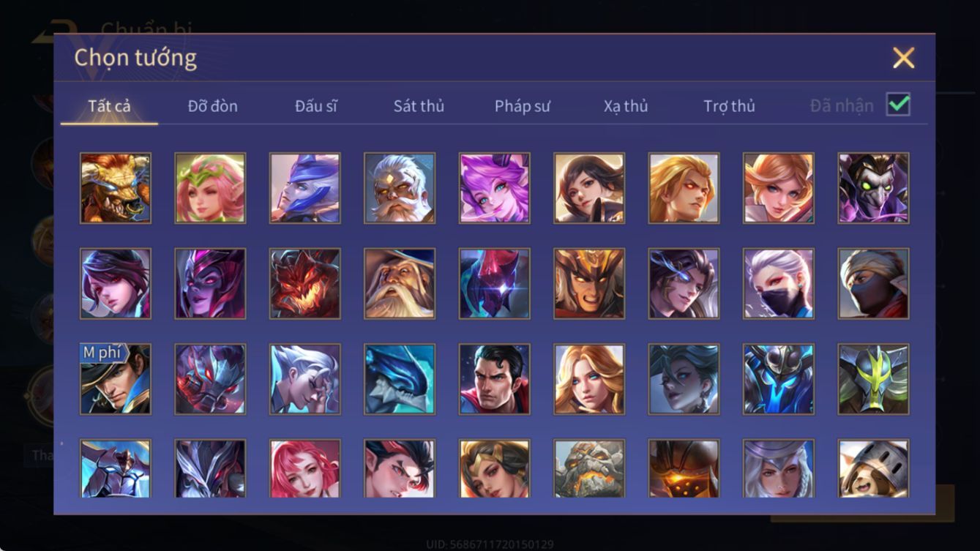Show the Pháp sư hero category
Viewport: 980px width, 551px height.
[x=522, y=106]
